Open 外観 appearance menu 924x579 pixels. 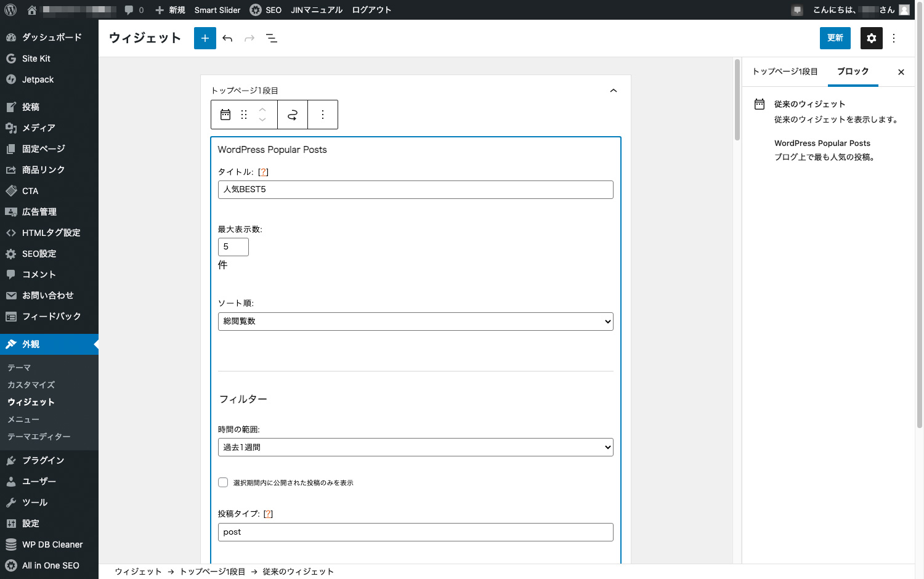49,344
